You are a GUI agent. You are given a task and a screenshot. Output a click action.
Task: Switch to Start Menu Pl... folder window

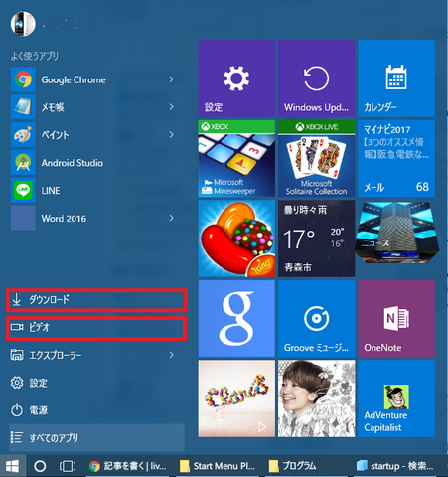pyautogui.click(x=219, y=466)
